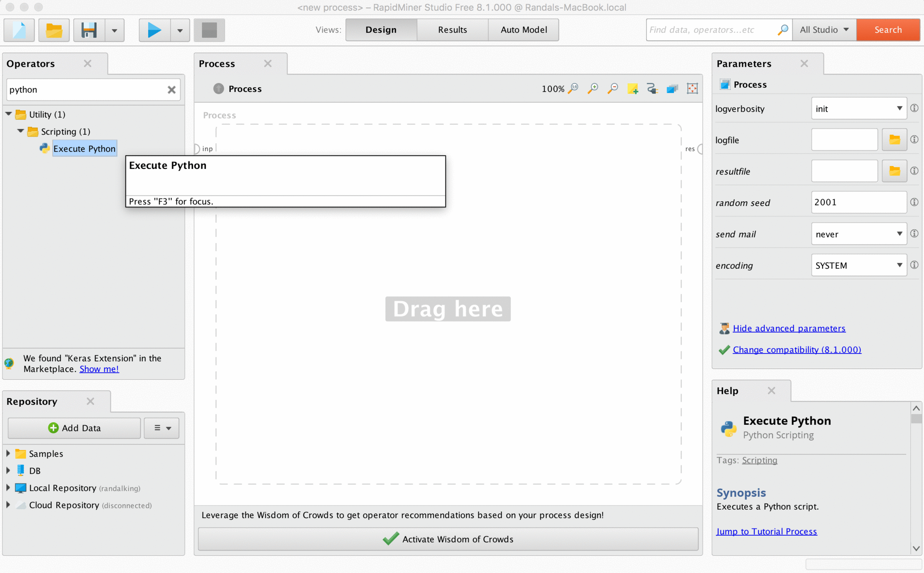
Task: Expand the Samples repository folder
Action: point(8,453)
